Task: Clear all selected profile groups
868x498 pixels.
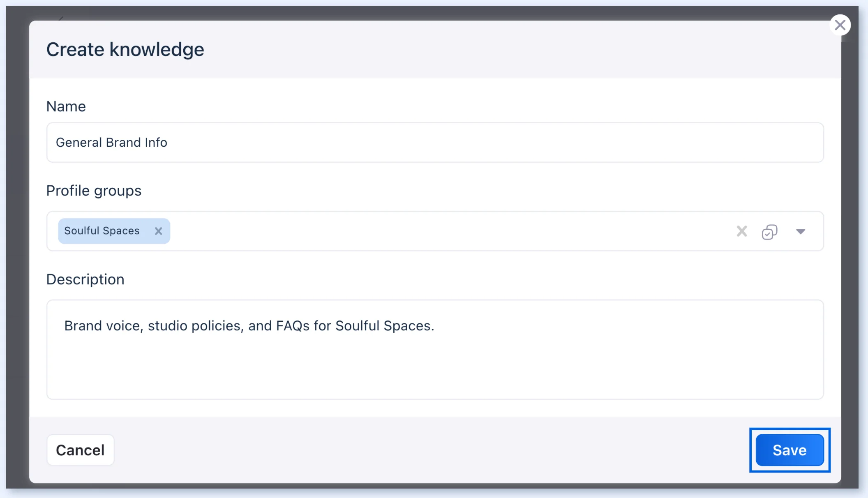Action: (x=742, y=231)
